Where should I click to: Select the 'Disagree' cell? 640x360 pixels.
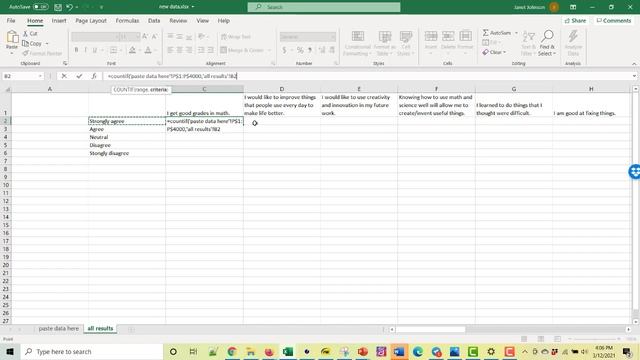[127, 145]
